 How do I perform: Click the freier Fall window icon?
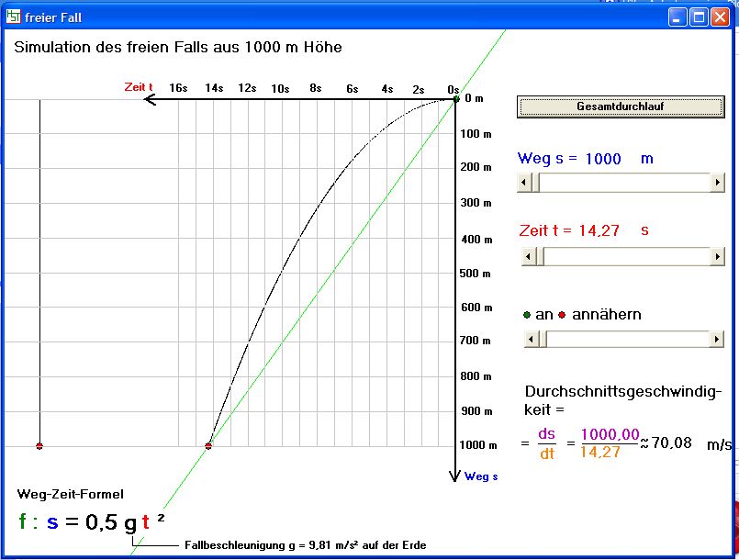[x=13, y=17]
